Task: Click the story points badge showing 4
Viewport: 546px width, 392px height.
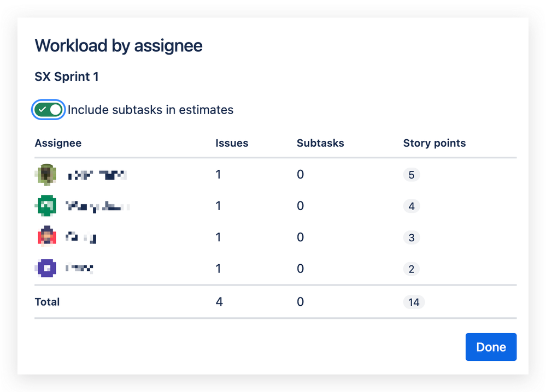Action: tap(411, 206)
